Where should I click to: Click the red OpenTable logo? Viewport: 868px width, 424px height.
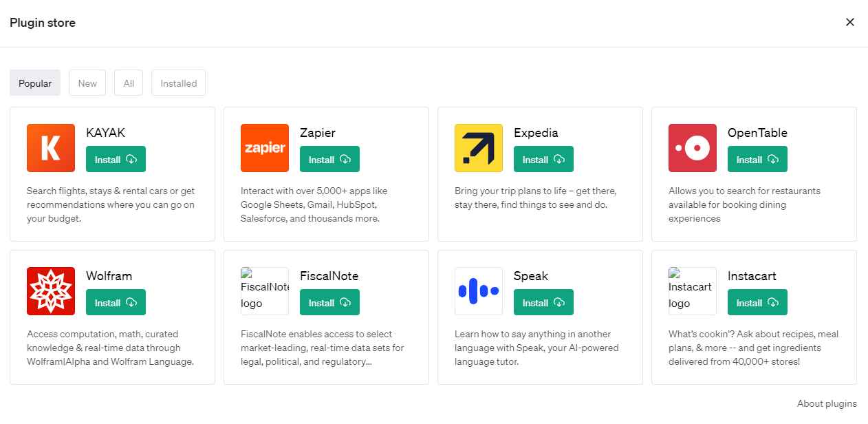tap(692, 147)
